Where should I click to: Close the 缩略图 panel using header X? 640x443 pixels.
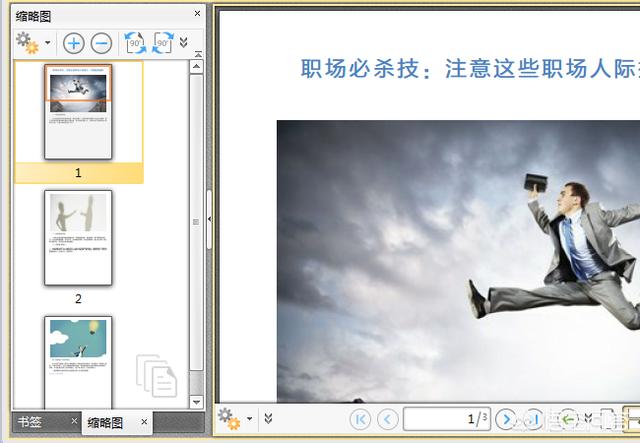[197, 13]
